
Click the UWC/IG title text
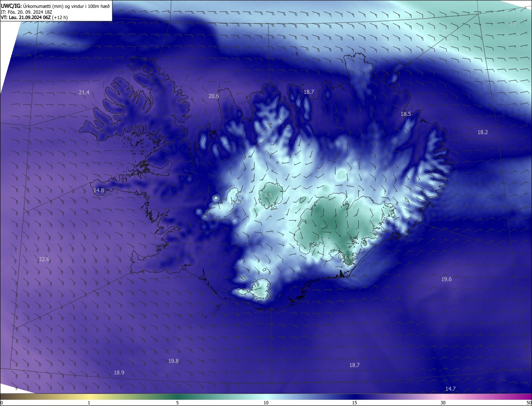pyautogui.click(x=11, y=6)
